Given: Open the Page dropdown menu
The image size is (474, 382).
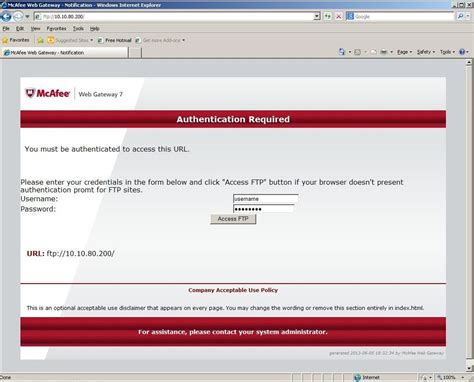Looking at the screenshot, I should pos(404,52).
